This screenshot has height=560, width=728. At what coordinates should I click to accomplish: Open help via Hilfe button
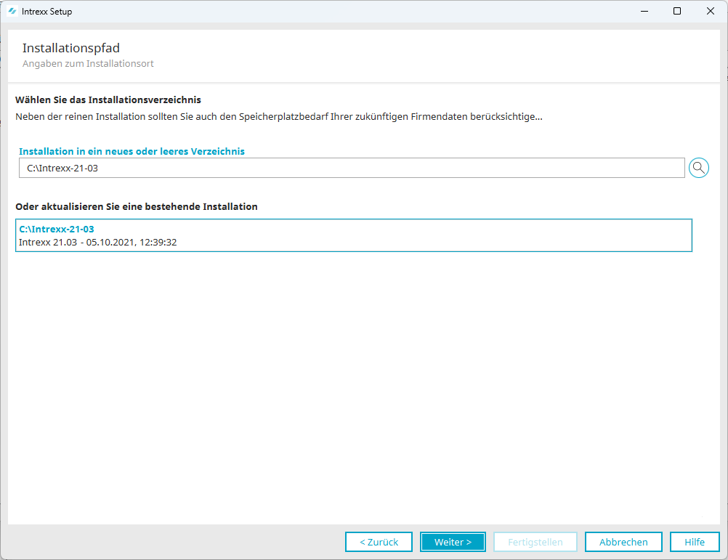pos(695,542)
